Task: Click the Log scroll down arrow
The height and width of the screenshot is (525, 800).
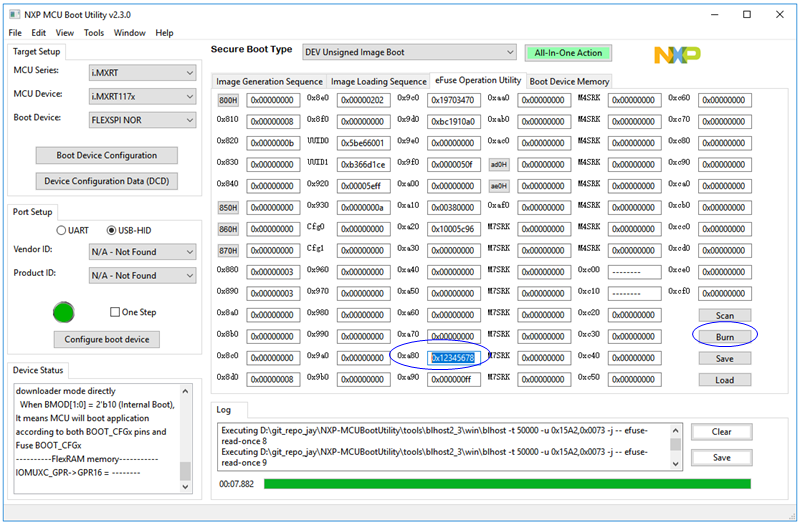Action: (x=676, y=464)
